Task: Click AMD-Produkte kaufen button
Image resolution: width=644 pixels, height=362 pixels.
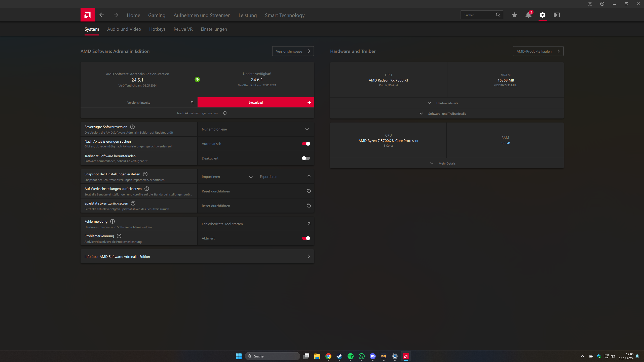Action: (538, 51)
